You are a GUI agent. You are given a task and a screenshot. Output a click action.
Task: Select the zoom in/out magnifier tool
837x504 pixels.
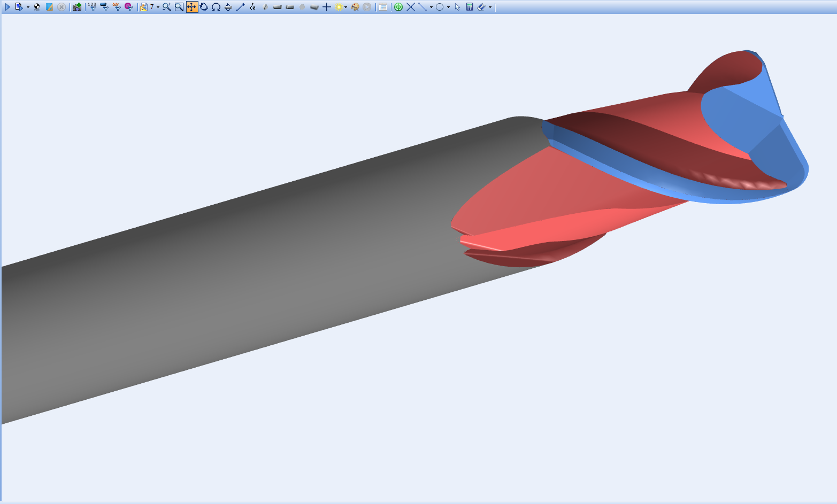(x=167, y=7)
